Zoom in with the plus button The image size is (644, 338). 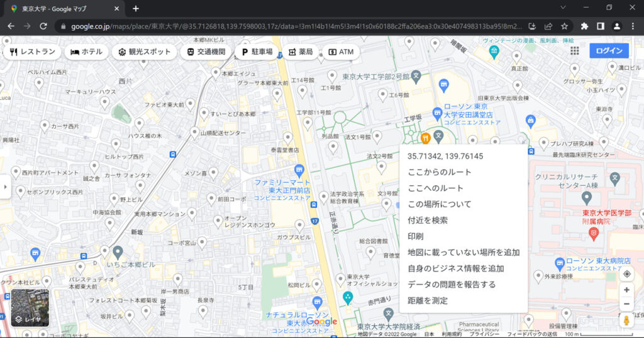(x=627, y=290)
